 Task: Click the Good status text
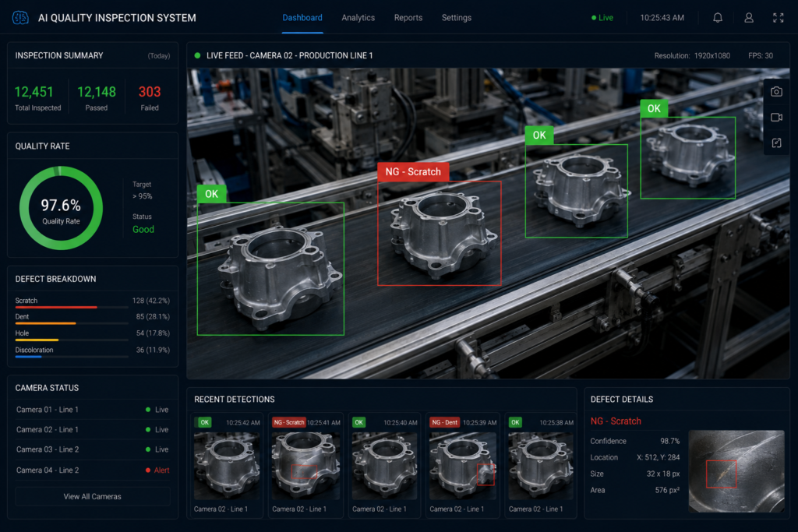[x=143, y=229]
